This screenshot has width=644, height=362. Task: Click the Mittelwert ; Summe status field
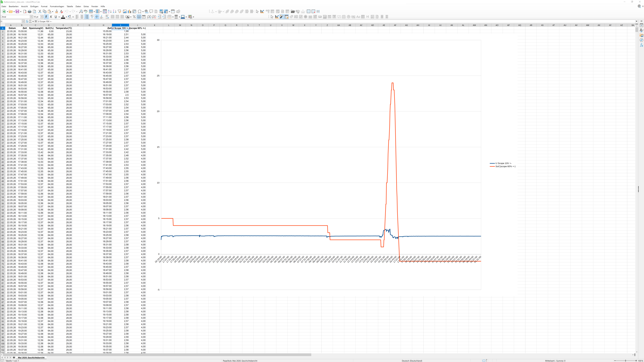point(555,360)
